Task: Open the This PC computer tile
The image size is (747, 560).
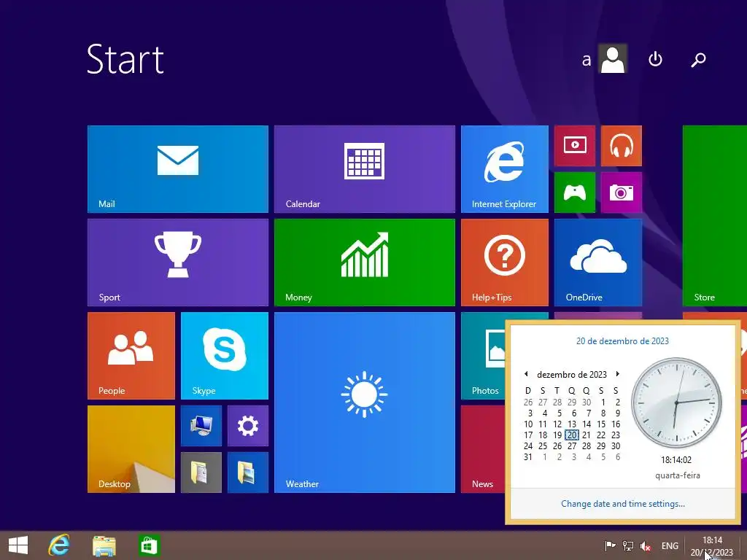Action: point(201,426)
